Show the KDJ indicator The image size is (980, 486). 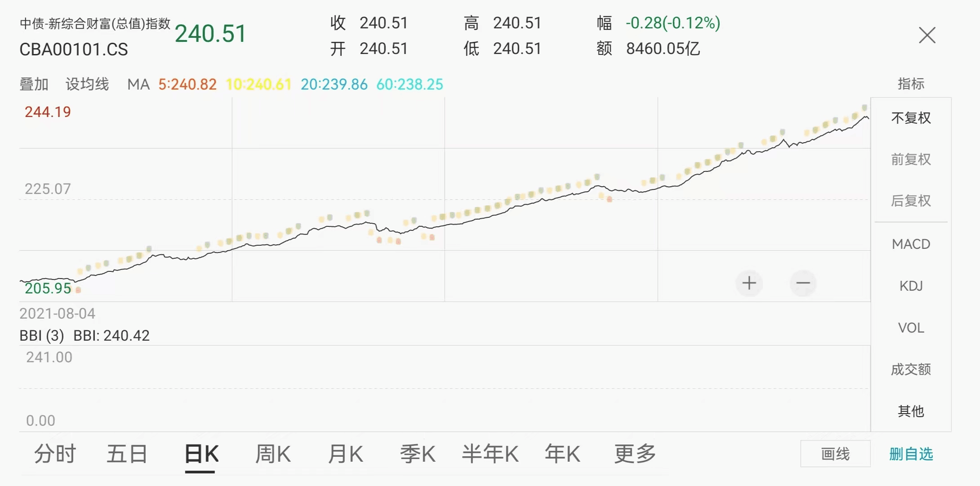point(911,286)
